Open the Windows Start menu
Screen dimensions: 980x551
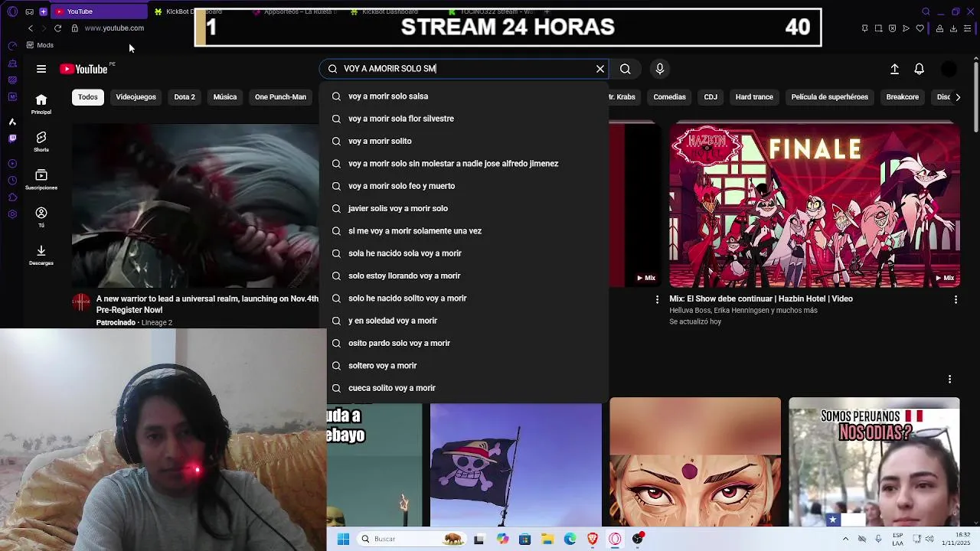click(x=343, y=539)
